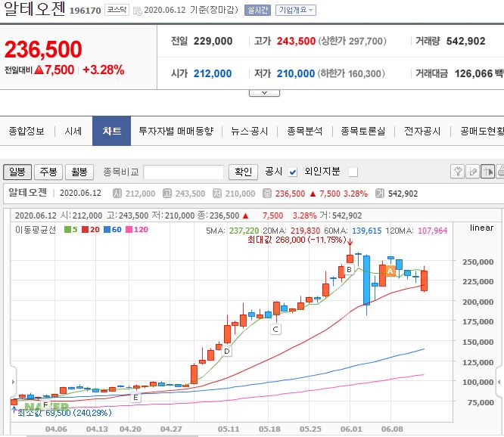Click the 코스닥 market label

click(117, 10)
